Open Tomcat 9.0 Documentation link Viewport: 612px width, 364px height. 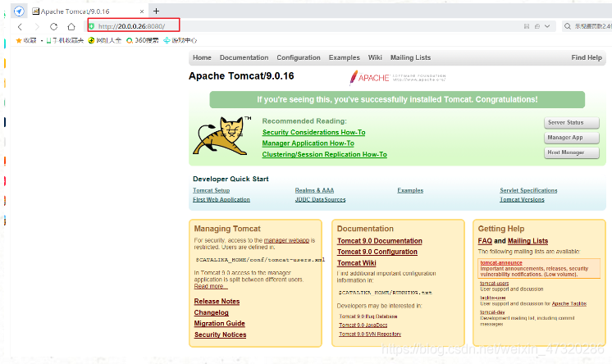380,241
